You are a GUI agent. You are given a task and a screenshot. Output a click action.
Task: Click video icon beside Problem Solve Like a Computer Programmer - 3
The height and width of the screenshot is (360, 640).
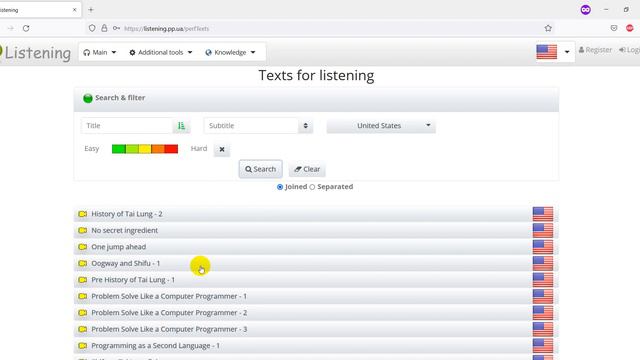click(x=82, y=329)
